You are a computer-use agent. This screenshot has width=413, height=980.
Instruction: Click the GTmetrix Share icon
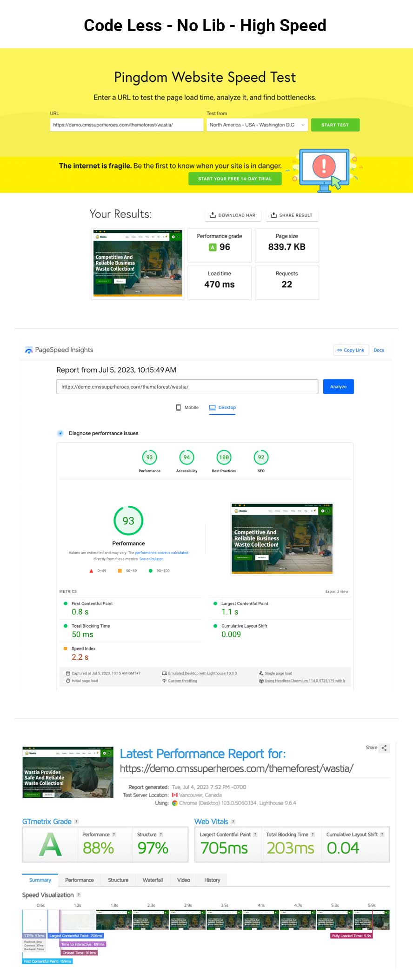384,748
